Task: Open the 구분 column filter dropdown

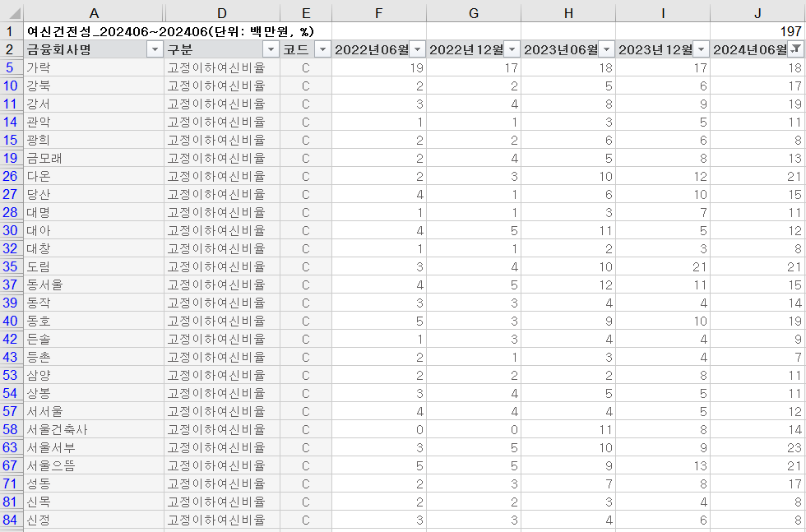Action: pos(271,49)
